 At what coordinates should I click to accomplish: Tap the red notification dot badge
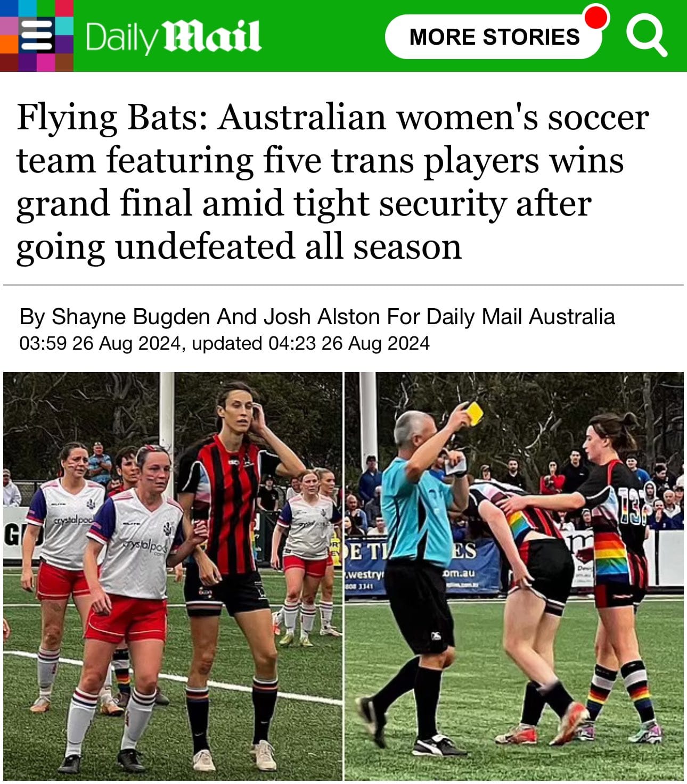coord(596,16)
